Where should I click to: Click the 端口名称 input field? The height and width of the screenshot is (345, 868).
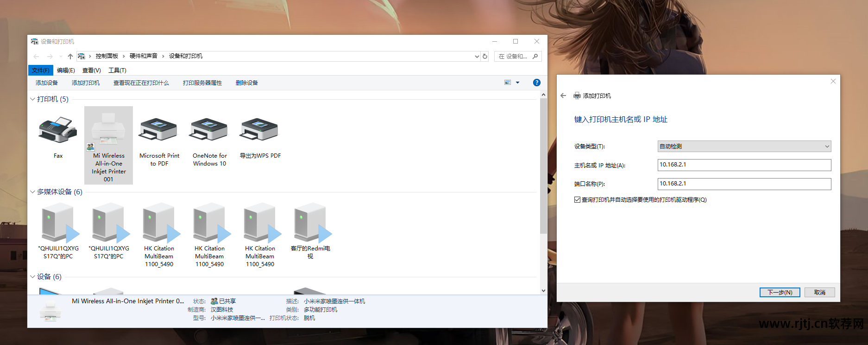[744, 184]
